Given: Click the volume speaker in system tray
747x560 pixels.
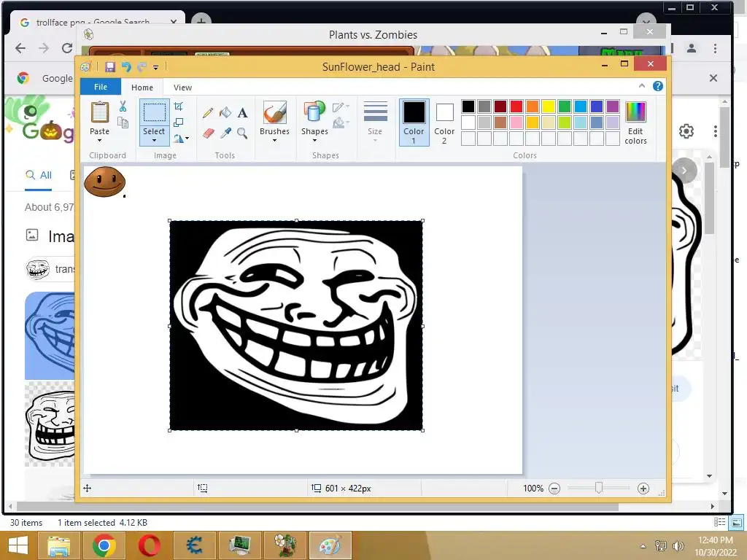Looking at the screenshot, I should coord(678,545).
